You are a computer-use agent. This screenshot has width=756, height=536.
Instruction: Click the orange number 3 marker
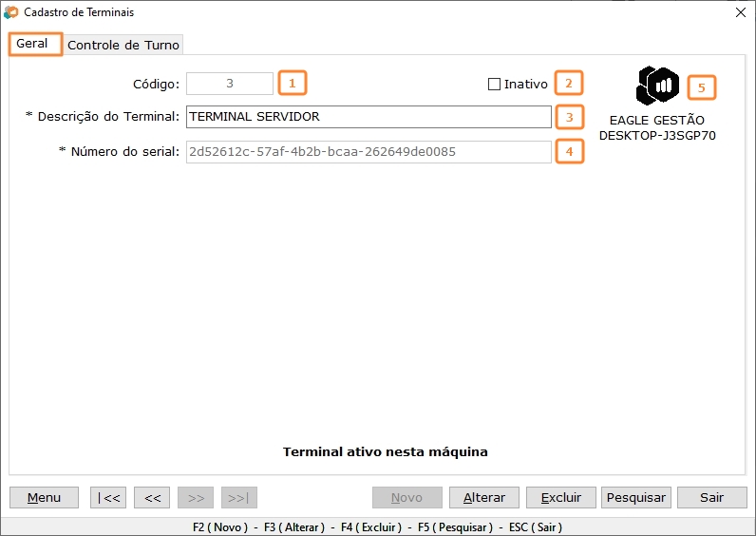coord(569,117)
